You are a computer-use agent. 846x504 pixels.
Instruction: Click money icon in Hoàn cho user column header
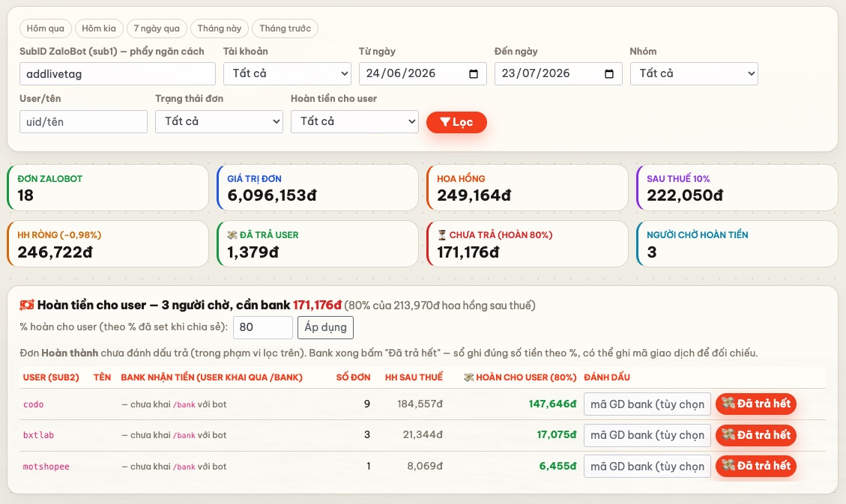pyautogui.click(x=469, y=377)
